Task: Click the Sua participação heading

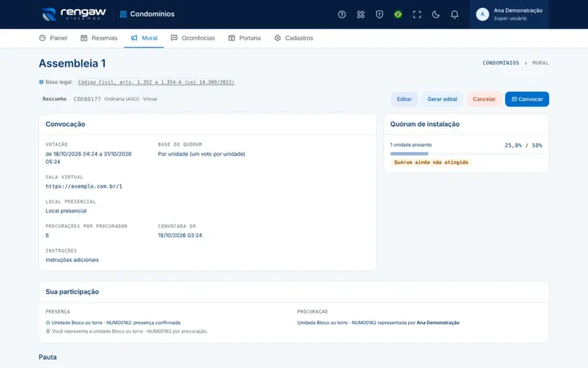Action: [73, 292]
